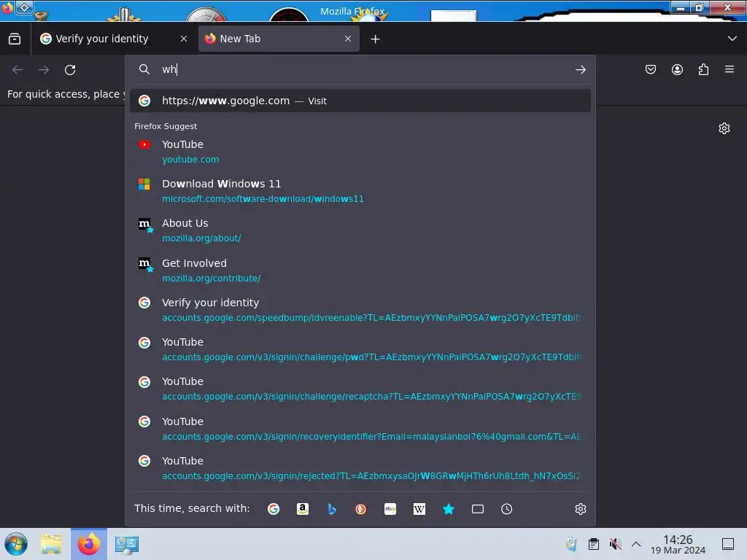Reload the current page

click(x=70, y=70)
